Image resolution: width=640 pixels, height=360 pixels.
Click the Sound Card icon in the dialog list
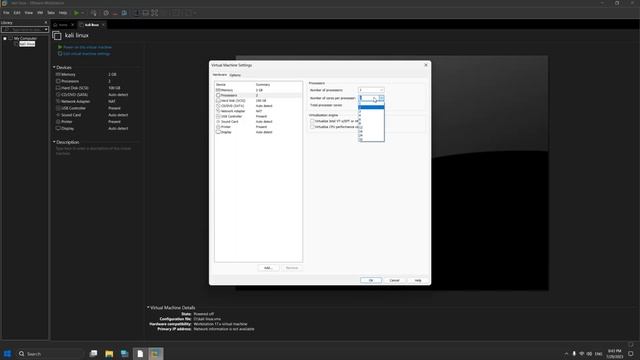(x=218, y=122)
